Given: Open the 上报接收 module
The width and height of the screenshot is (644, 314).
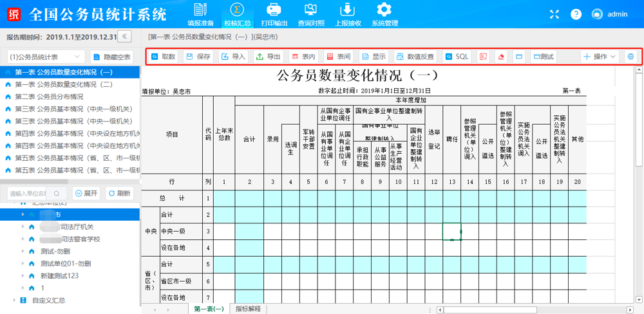Looking at the screenshot, I should pos(348,14).
